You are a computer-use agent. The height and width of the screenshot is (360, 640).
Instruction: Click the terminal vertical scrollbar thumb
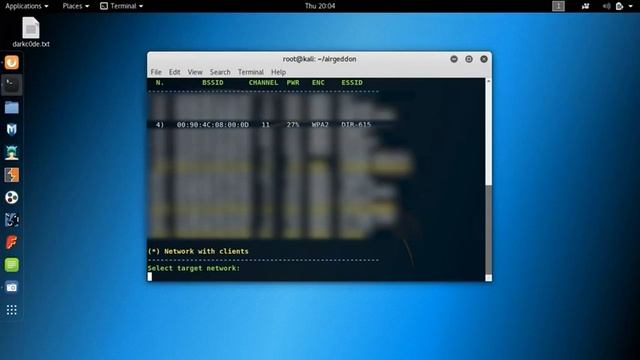(488, 230)
